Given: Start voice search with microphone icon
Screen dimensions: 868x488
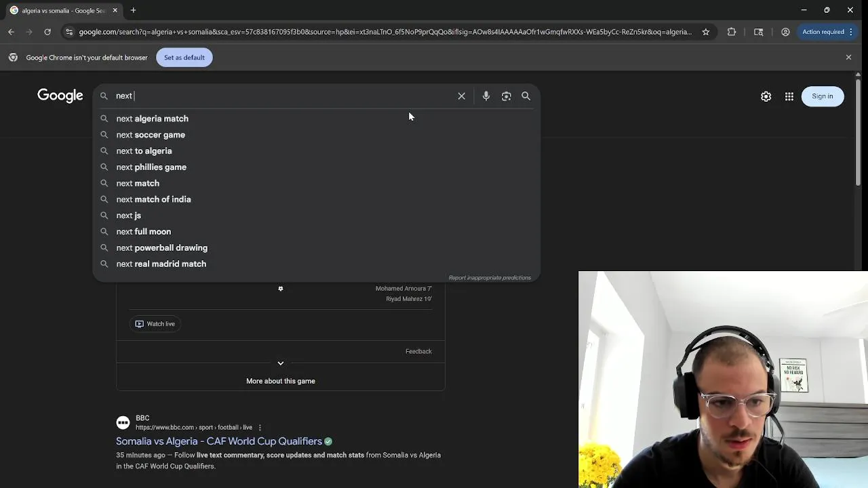Looking at the screenshot, I should coord(486,96).
